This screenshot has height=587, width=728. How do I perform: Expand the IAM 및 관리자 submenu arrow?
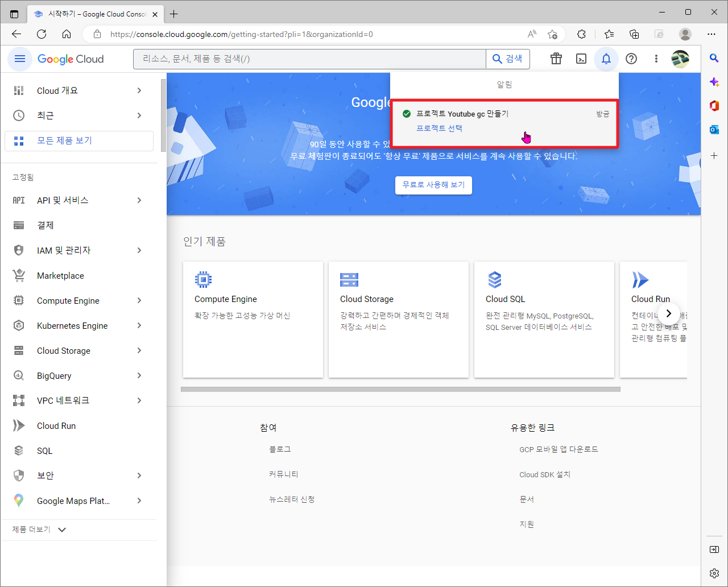[139, 250]
